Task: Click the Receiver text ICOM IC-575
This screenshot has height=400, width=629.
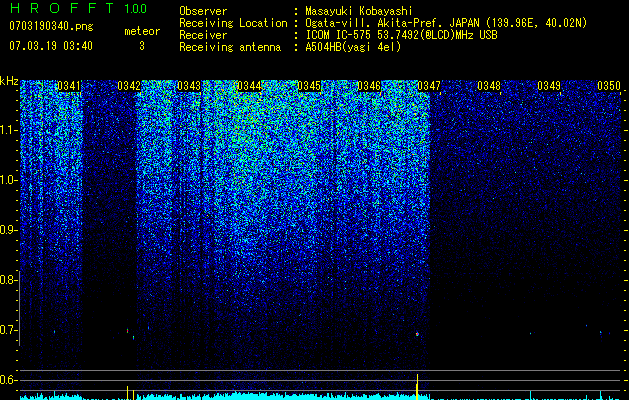Action: click(x=339, y=35)
